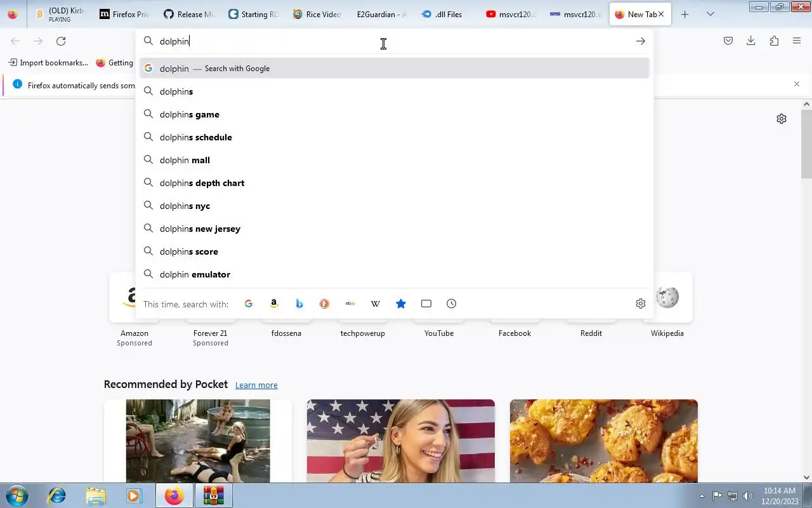Screen dimensions: 812x508
Task: Search this time with Amazon icon
Action: (274, 304)
